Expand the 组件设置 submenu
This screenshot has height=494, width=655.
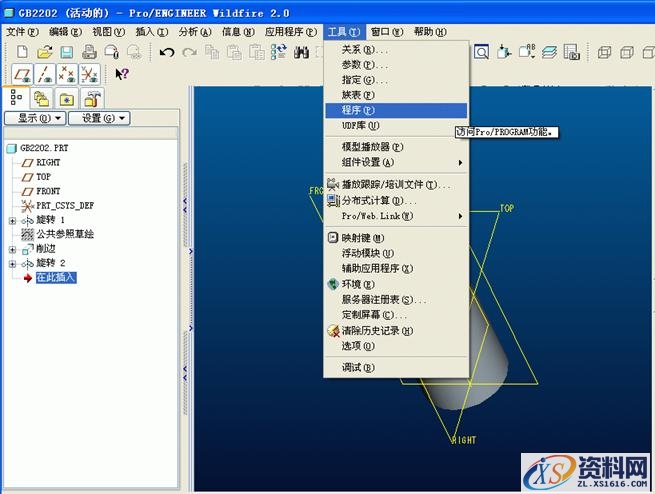click(396, 162)
